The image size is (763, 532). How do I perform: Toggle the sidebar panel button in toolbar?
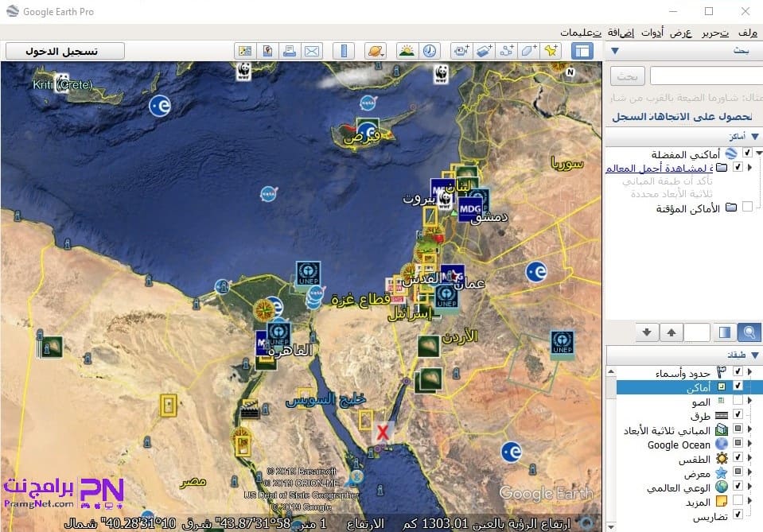(582, 51)
